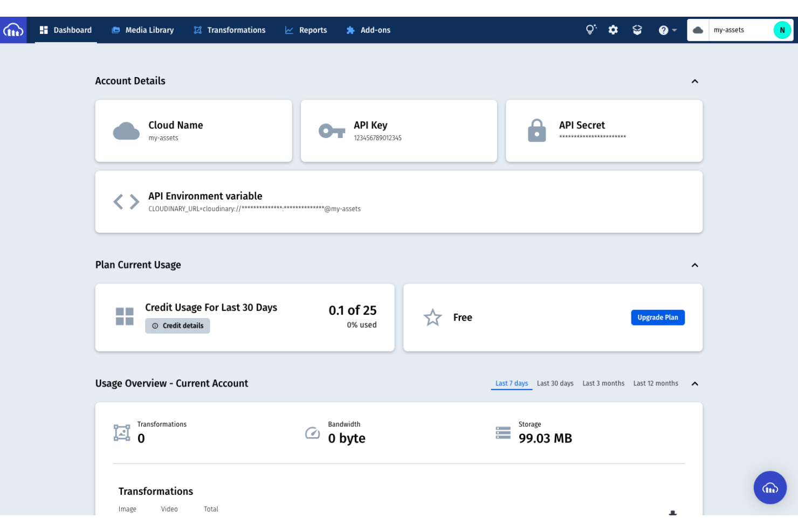
Task: Collapse the Plan Current Usage section
Action: tap(694, 265)
